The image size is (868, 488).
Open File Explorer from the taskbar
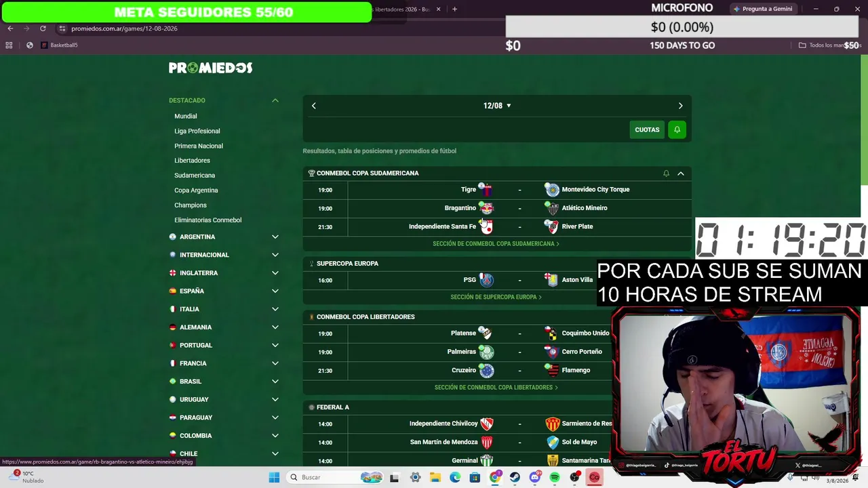click(x=435, y=477)
